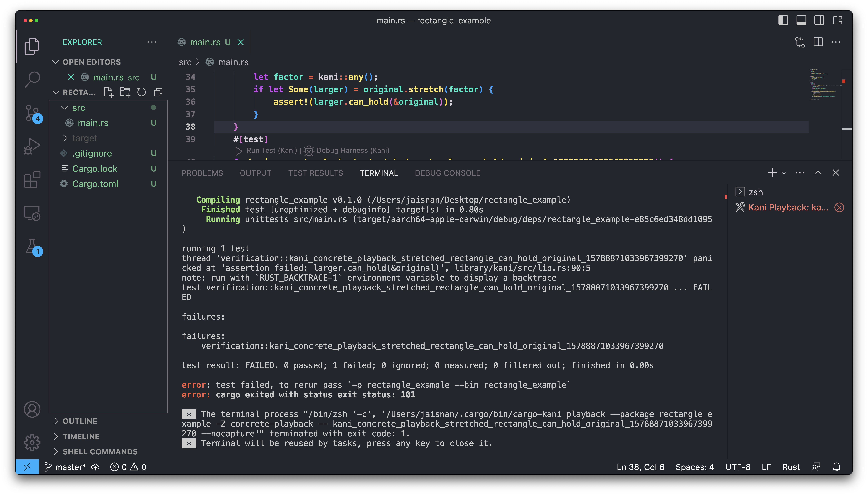Open the remote window indicator

[27, 467]
